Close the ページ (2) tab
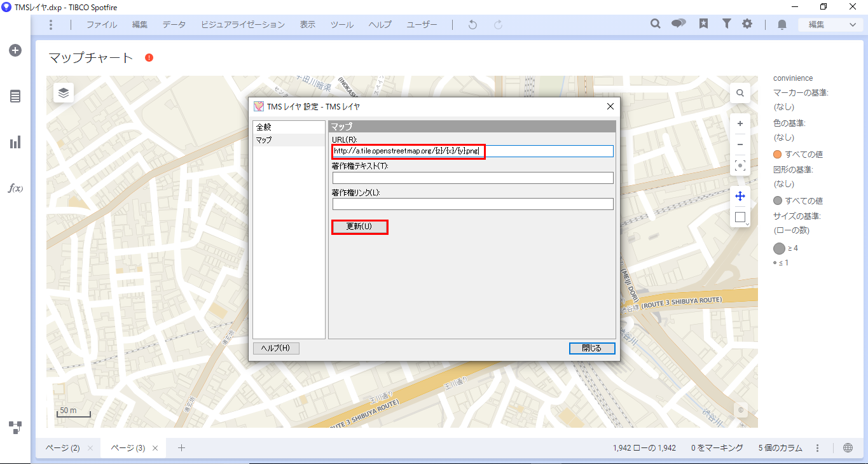Viewport: 868px width, 464px height. 90,448
